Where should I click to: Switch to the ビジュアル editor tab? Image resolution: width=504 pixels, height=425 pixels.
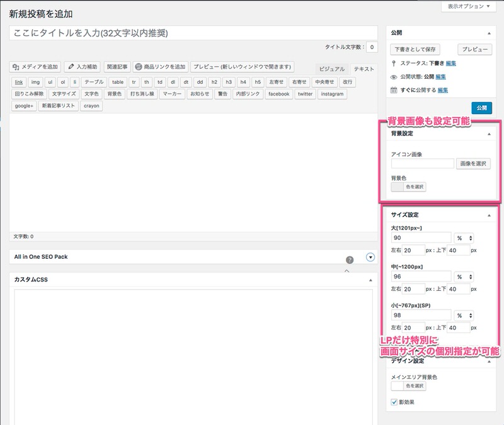(332, 69)
